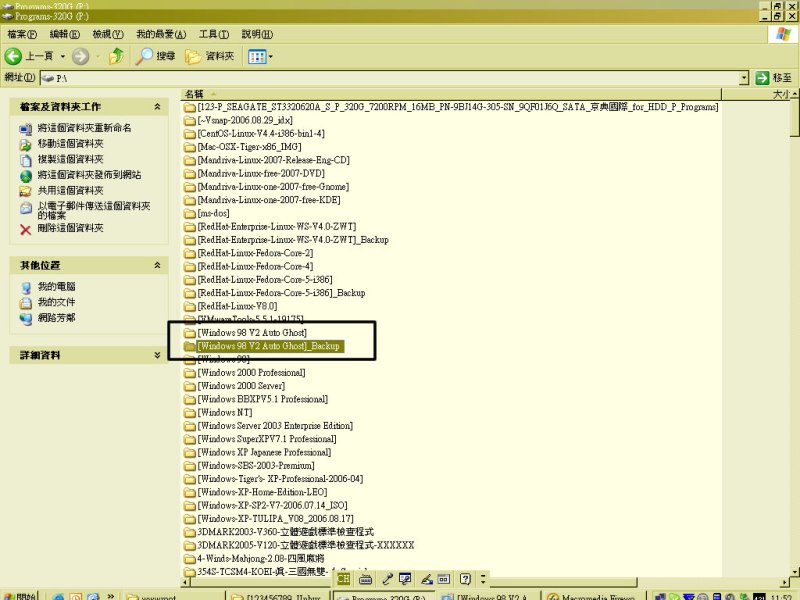Image resolution: width=800 pixels, height=600 pixels.
Task: Click the red X delete folder icon
Action: pos(26,230)
